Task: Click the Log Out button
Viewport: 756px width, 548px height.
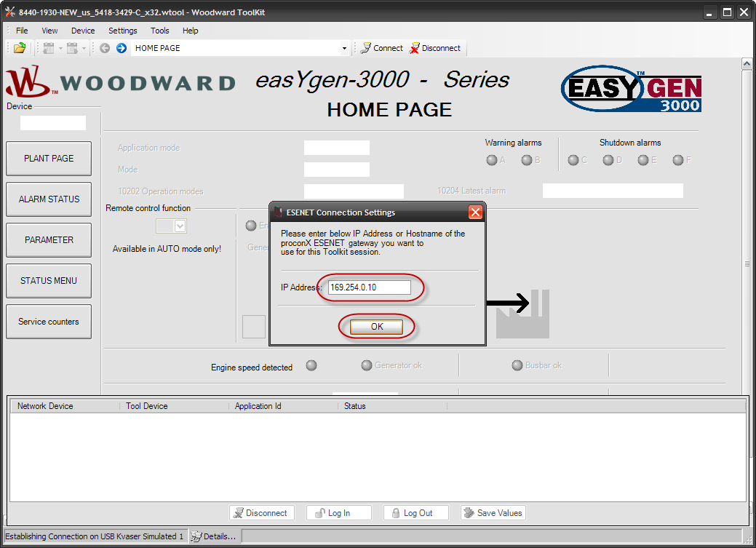Action: click(x=416, y=513)
